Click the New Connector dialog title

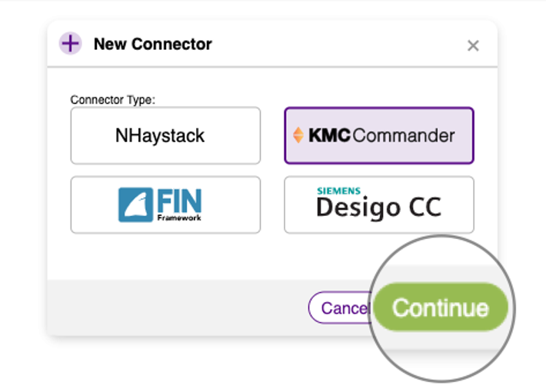(x=152, y=44)
